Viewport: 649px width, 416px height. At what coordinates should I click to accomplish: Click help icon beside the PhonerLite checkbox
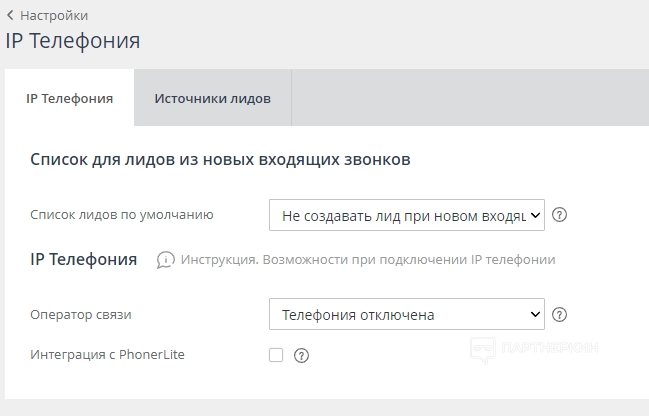300,354
